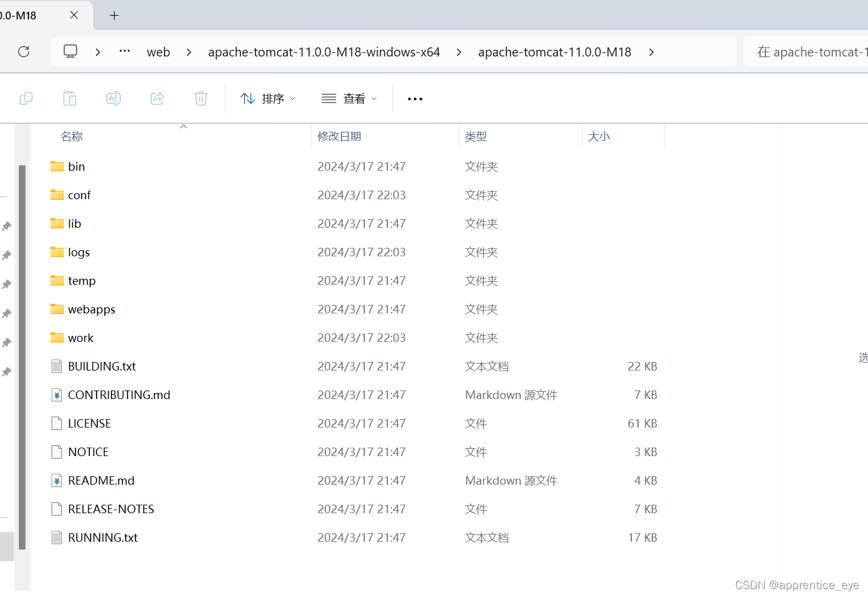Select the README.md file name
The width and height of the screenshot is (868, 597).
101,480
